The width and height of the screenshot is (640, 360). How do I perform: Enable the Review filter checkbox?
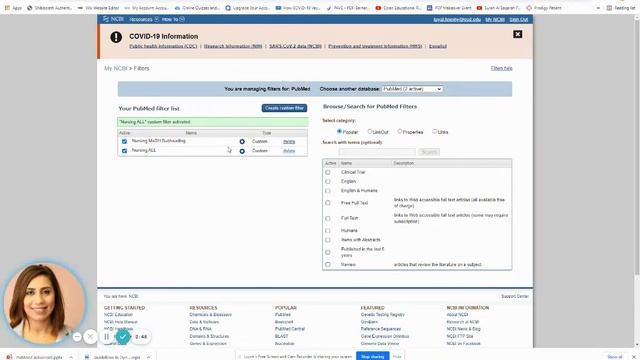328,264
